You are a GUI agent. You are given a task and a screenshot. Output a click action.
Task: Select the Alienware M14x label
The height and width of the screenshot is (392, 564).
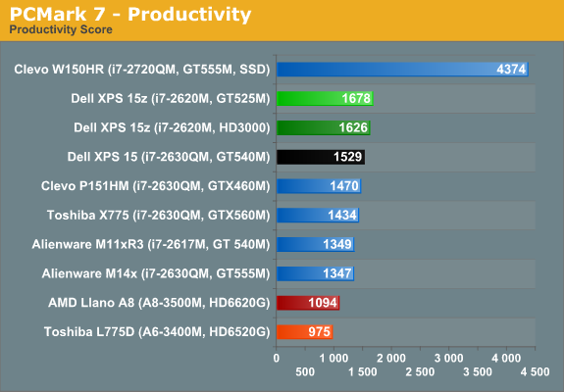click(x=156, y=273)
